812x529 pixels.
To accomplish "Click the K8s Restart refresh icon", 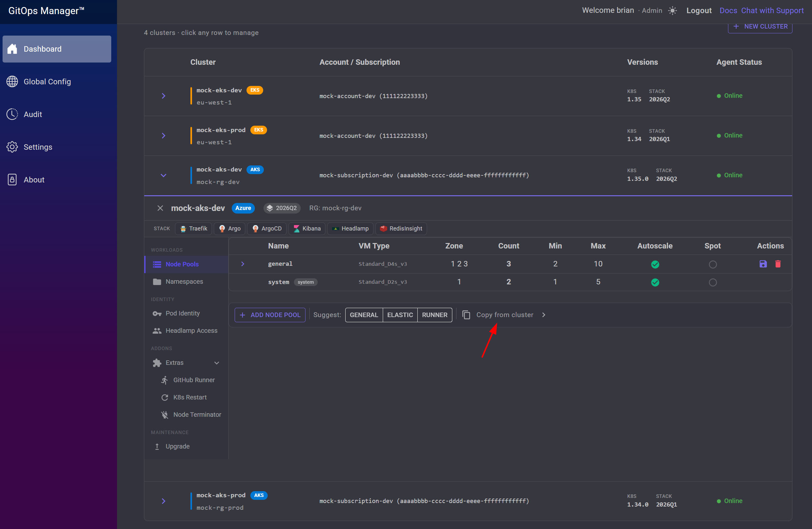I will tap(165, 398).
